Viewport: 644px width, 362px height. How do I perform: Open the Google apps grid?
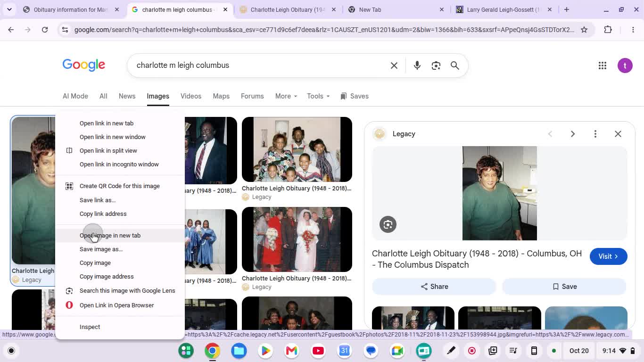pos(603,66)
